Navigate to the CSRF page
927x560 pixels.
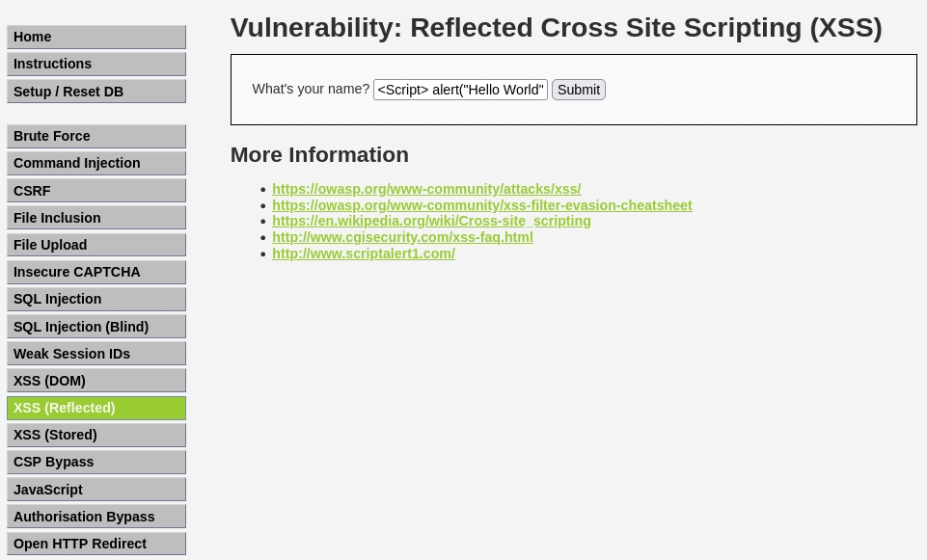point(95,191)
